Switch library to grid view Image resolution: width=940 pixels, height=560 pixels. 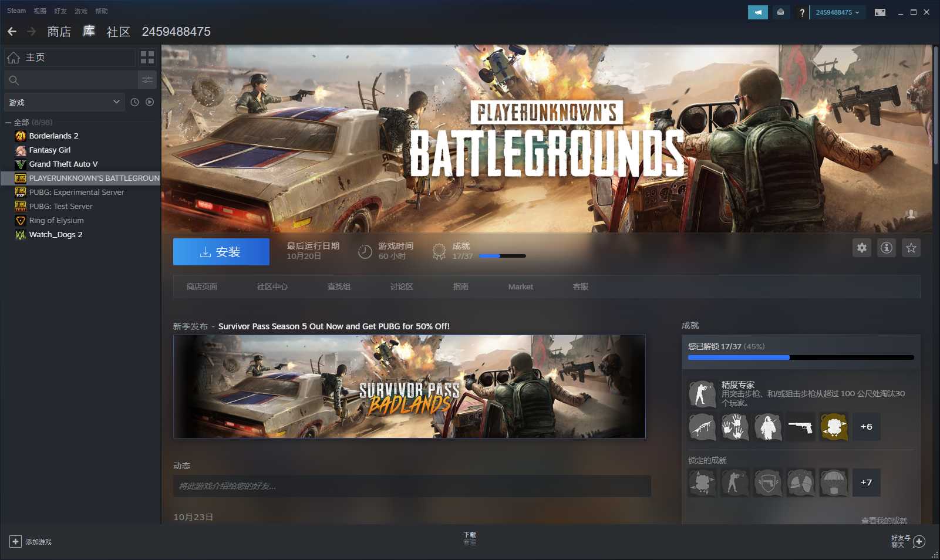(147, 57)
